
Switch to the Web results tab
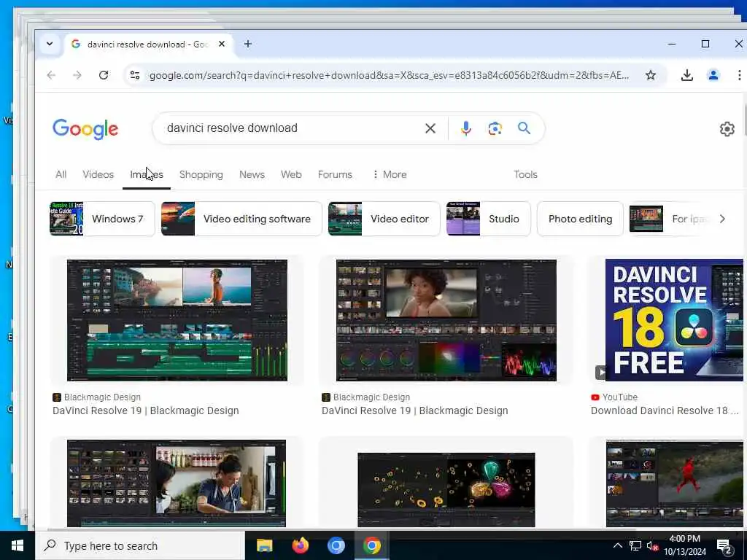coord(291,174)
